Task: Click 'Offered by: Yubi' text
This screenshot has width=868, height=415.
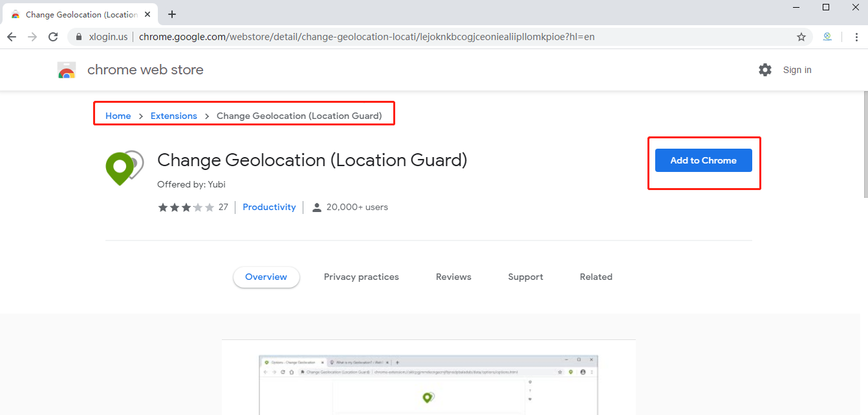Action: tap(191, 184)
